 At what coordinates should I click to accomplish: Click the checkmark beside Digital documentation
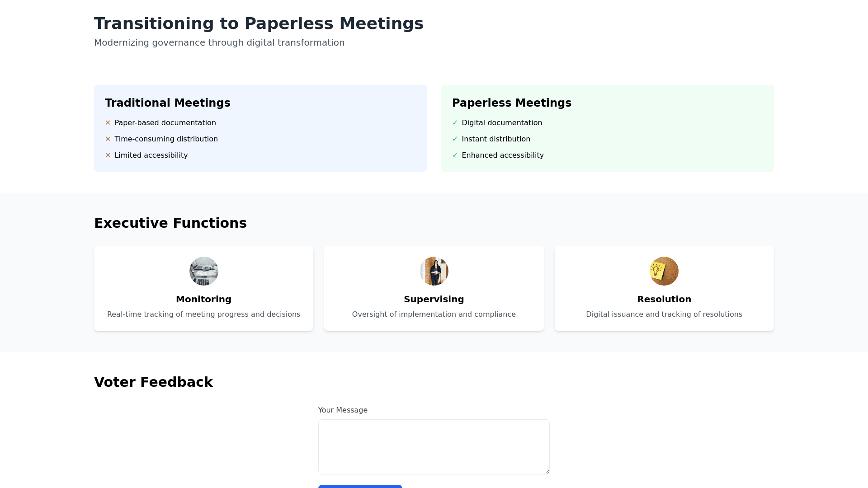tap(455, 123)
